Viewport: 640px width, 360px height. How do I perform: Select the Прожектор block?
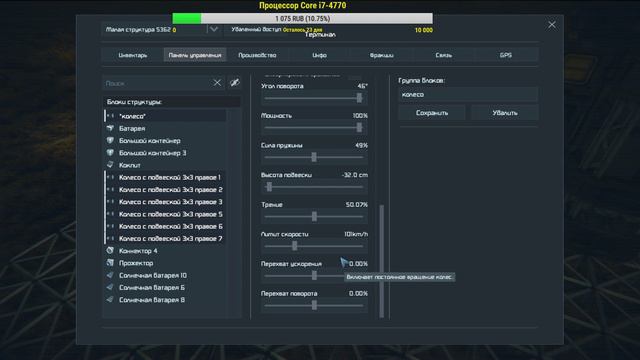(165, 263)
